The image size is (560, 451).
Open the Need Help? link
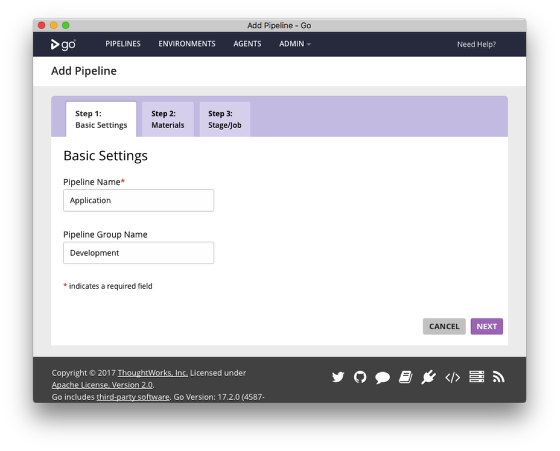[x=476, y=44]
